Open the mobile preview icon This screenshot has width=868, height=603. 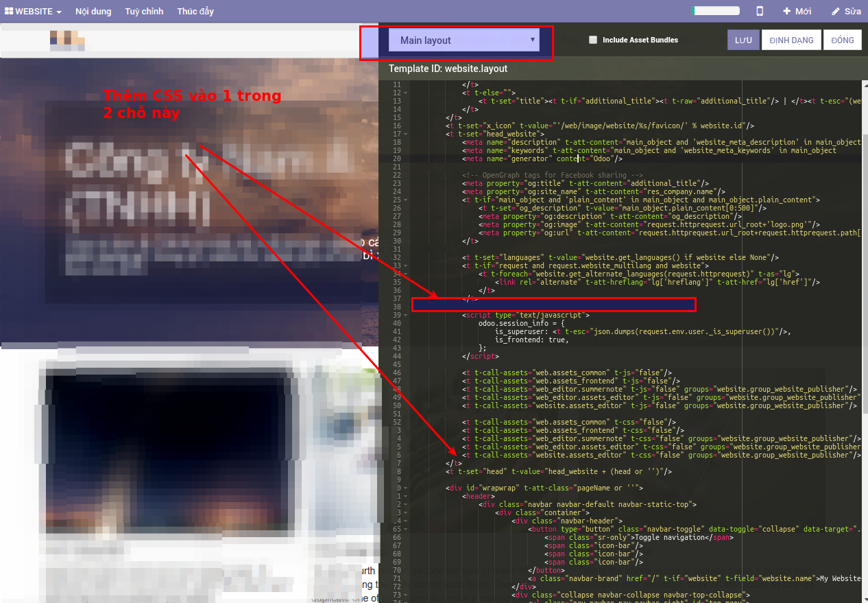760,11
